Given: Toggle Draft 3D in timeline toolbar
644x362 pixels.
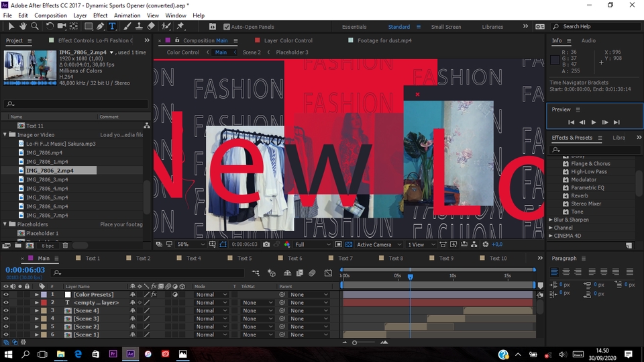Looking at the screenshot, I should (x=272, y=273).
